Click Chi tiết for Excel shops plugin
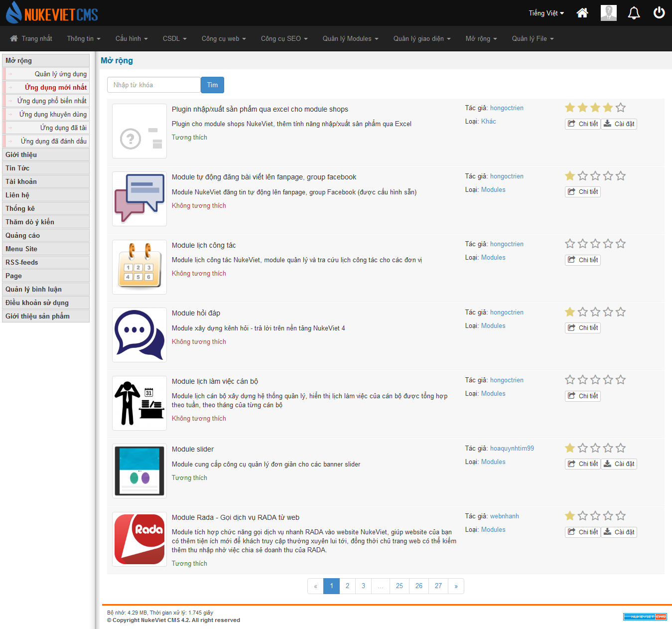This screenshot has width=672, height=629. (x=583, y=124)
